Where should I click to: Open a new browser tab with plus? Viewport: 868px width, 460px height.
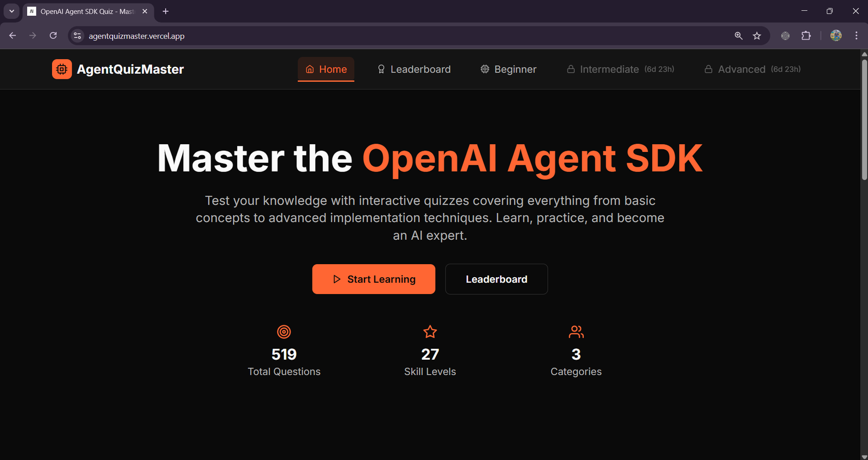[165, 11]
